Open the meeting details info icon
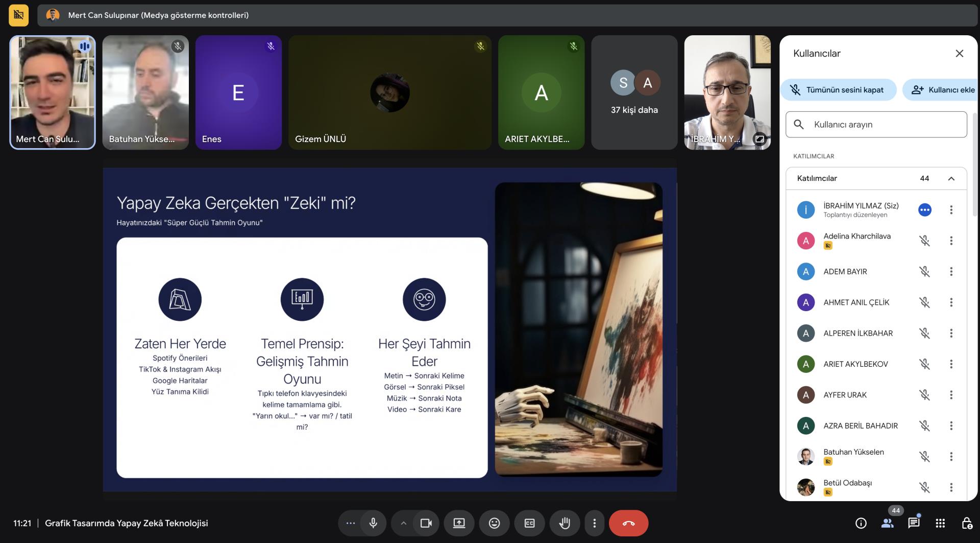The width and height of the screenshot is (980, 543). click(x=861, y=523)
